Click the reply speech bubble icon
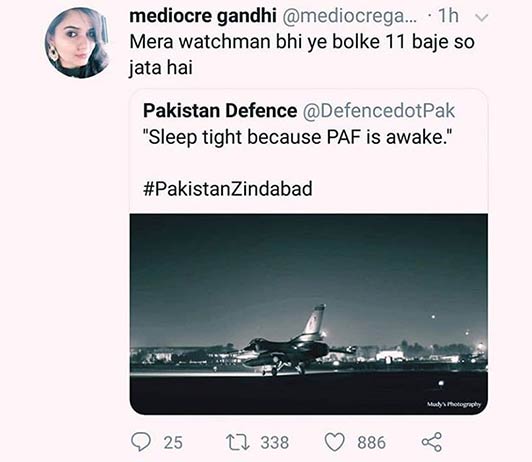 coord(141,442)
